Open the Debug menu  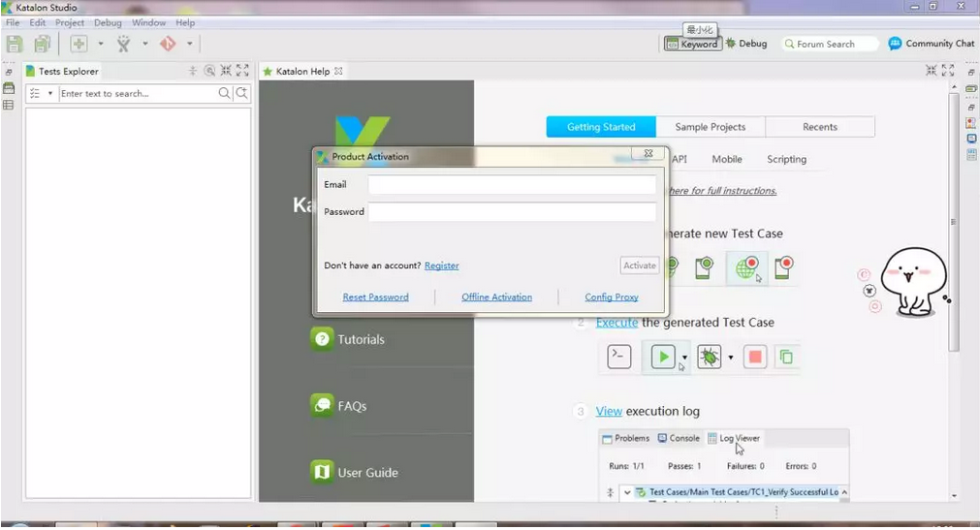[x=108, y=22]
